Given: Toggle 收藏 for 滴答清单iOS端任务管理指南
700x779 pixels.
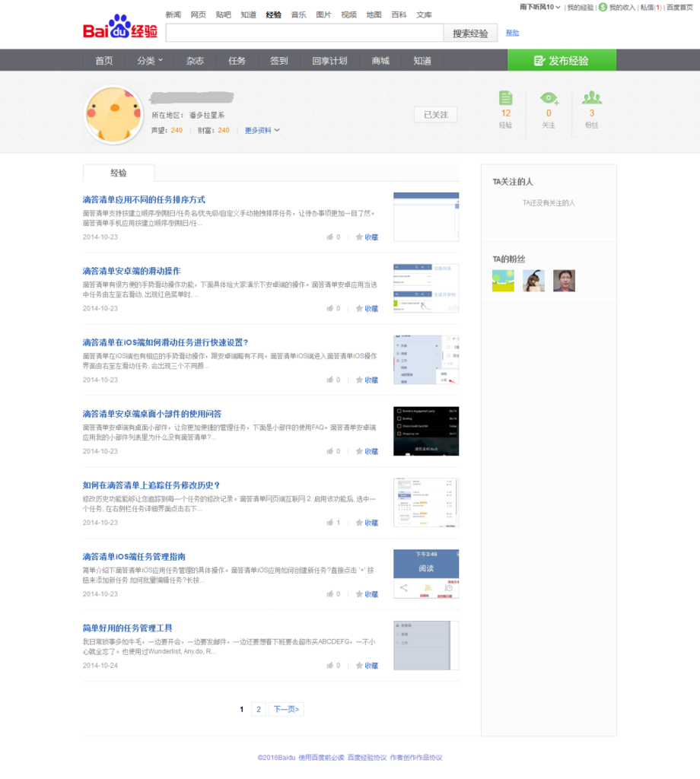Looking at the screenshot, I should 367,594.
